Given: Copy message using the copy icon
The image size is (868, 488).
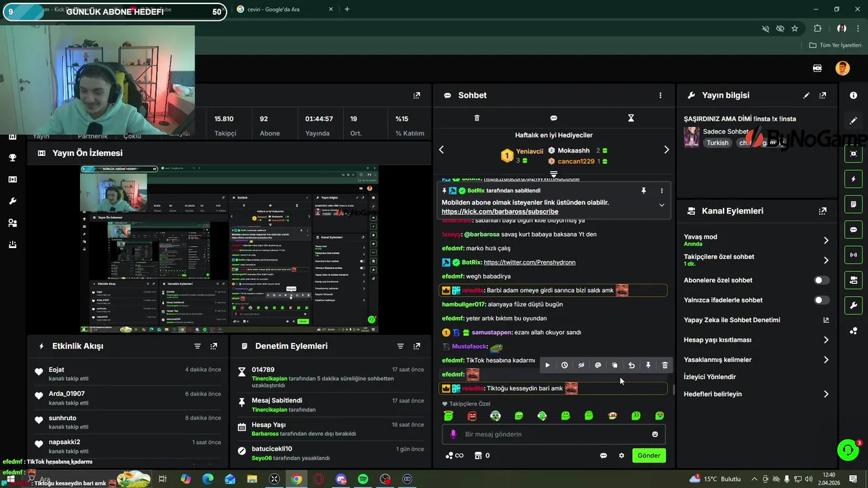Looking at the screenshot, I should tap(614, 365).
